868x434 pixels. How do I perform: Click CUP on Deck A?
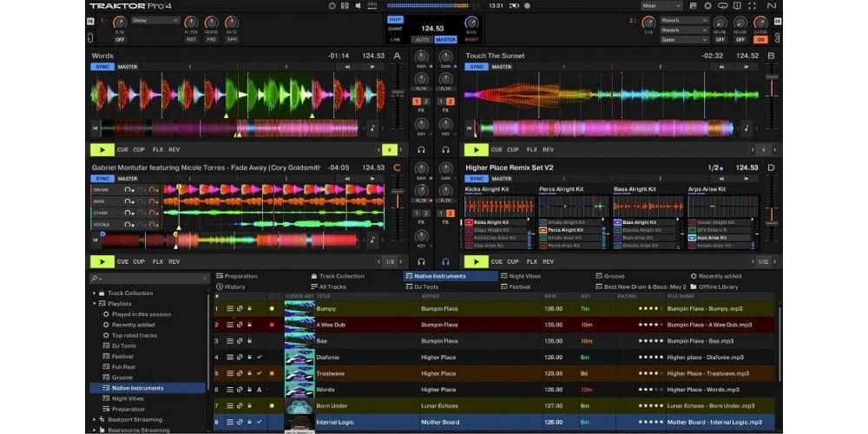139,150
